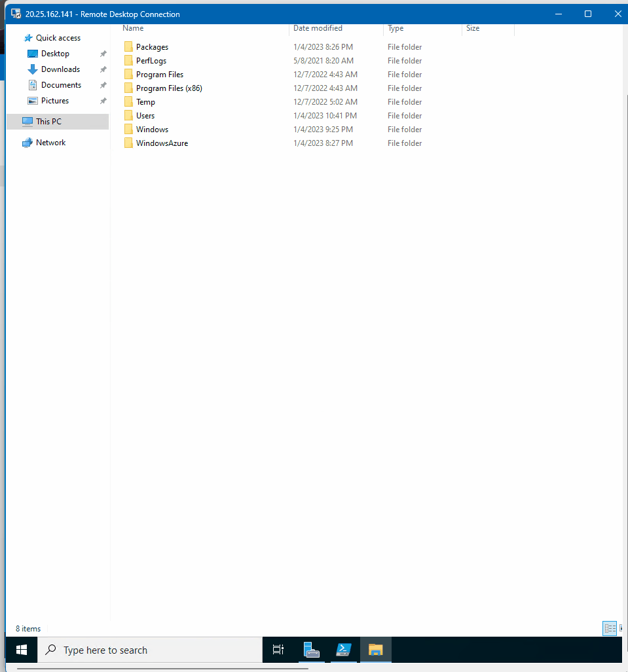The image size is (628, 672).
Task: Switch to details view layout icon
Action: click(x=610, y=629)
